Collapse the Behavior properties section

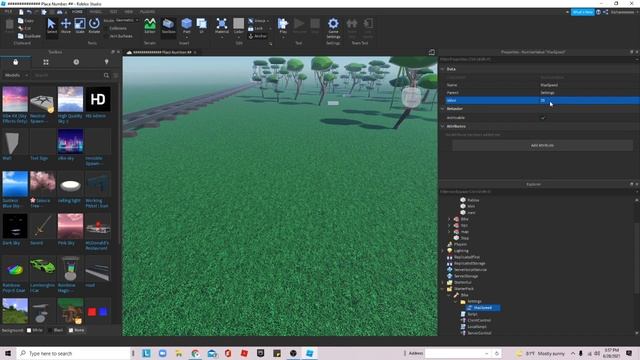point(442,109)
